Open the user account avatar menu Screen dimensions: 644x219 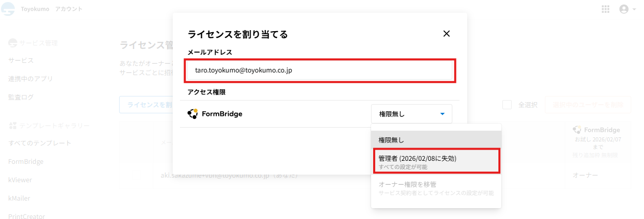pyautogui.click(x=624, y=9)
